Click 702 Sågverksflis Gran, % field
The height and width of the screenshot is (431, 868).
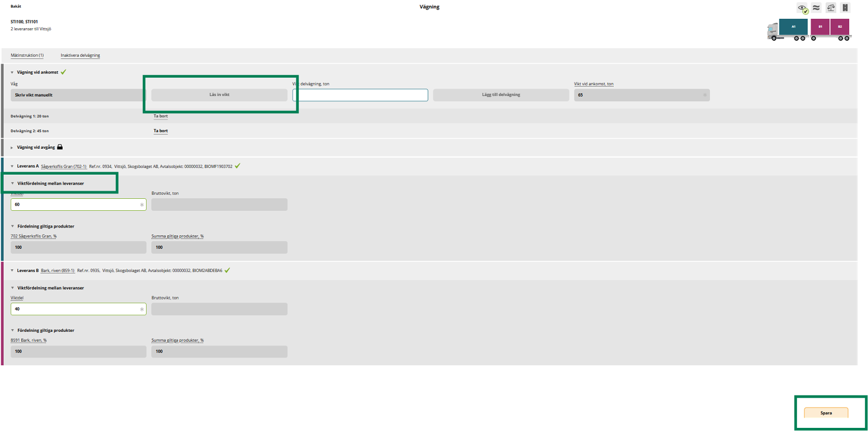click(x=78, y=247)
